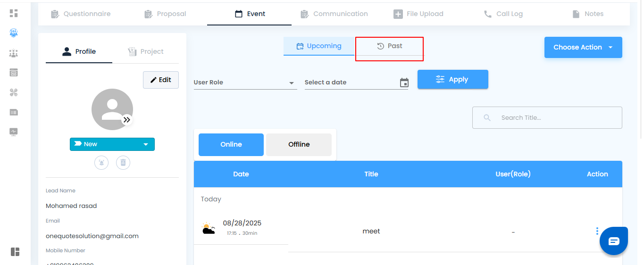Open three-dot actions for meet event
Screen dimensions: 644x265
tap(597, 231)
